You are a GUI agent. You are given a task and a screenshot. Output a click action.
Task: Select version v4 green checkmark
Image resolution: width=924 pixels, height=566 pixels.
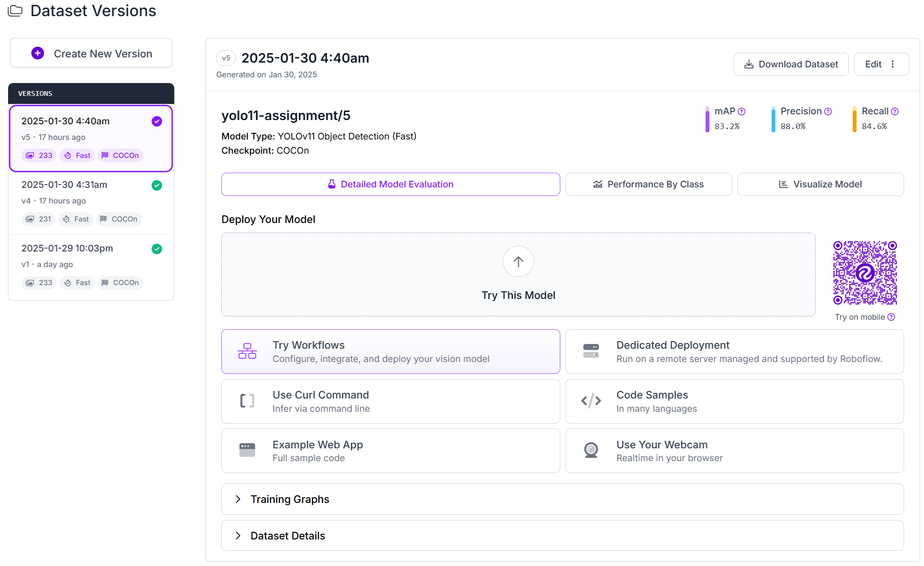(157, 185)
